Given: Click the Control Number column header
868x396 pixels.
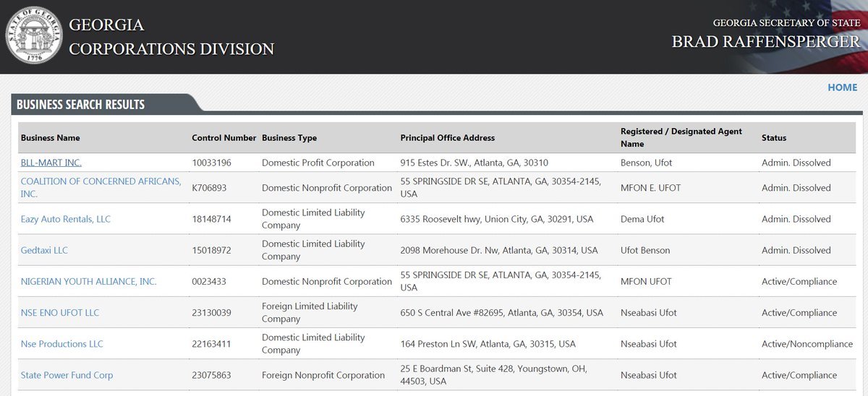Looking at the screenshot, I should [224, 138].
